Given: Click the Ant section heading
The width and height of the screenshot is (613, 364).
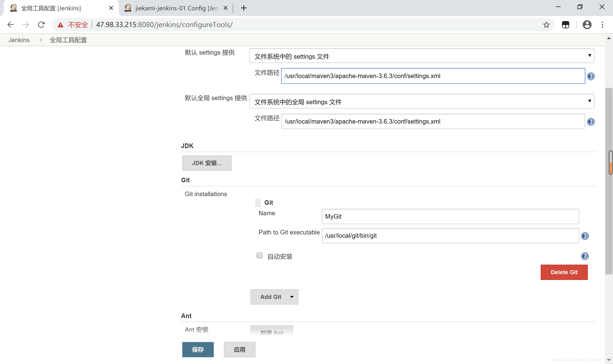Looking at the screenshot, I should [x=186, y=316].
